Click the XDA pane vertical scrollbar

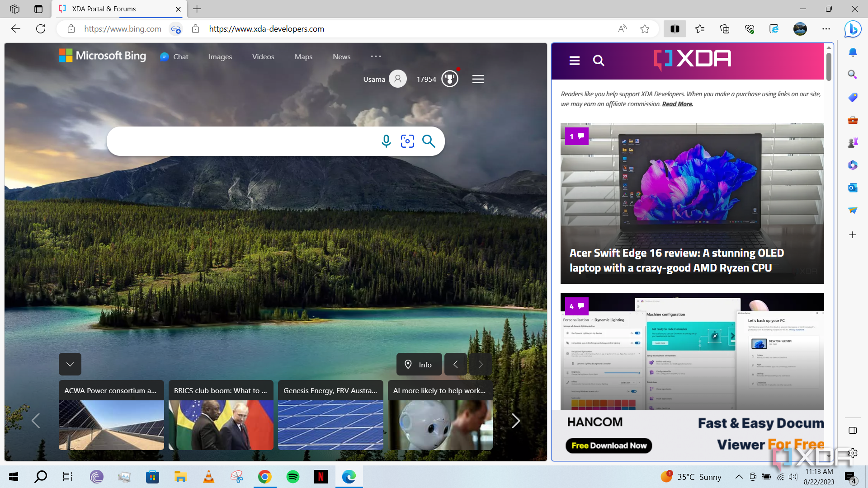[x=829, y=68]
